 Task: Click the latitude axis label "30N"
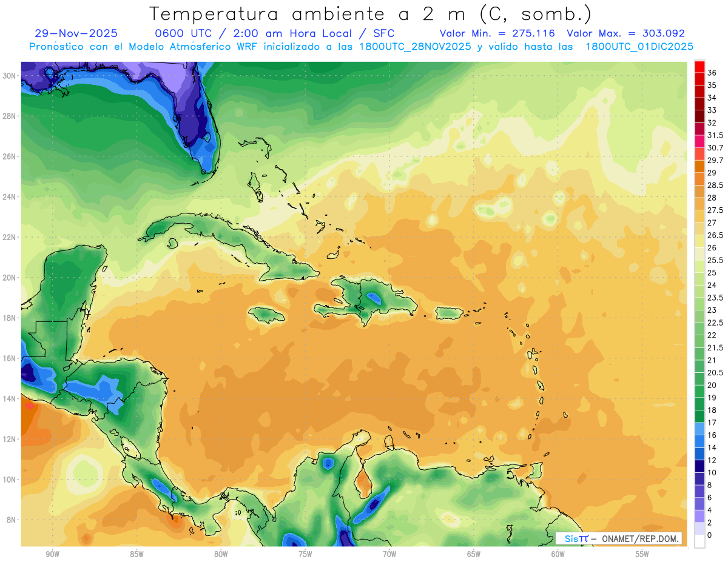click(9, 76)
